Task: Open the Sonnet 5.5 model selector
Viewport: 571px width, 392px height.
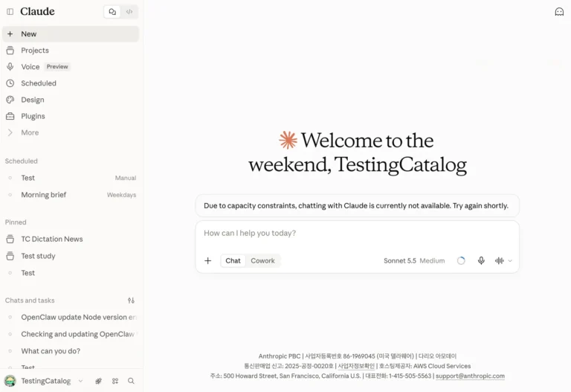Action: click(x=414, y=261)
